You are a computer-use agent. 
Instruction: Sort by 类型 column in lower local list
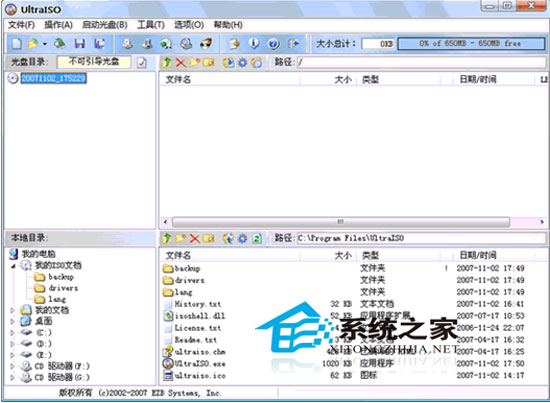tap(398, 255)
